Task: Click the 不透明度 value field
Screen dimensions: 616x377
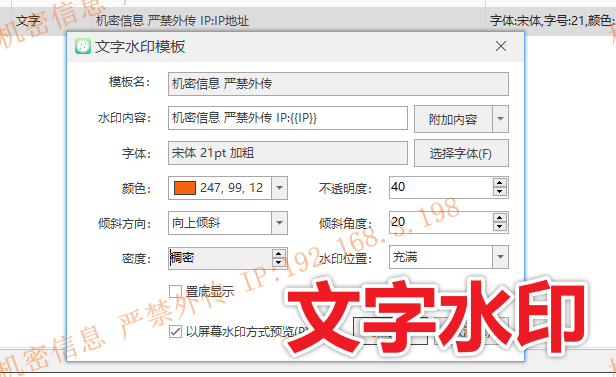Action: click(x=441, y=187)
